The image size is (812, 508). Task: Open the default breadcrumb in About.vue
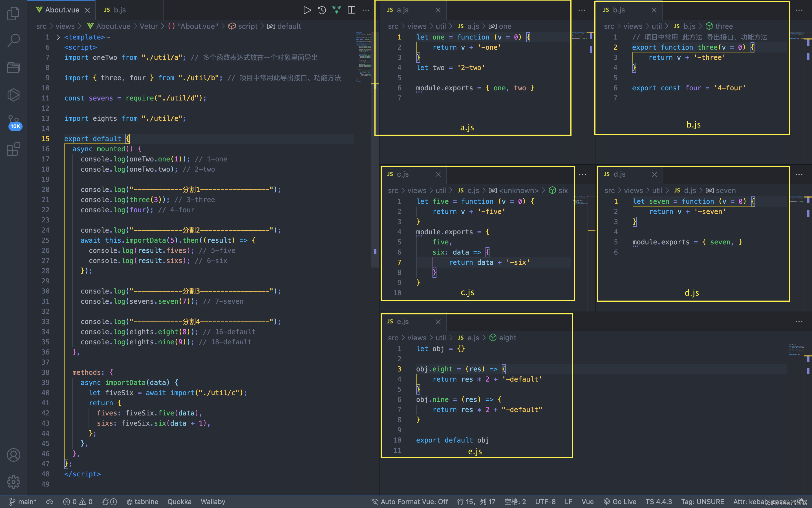pos(284,26)
